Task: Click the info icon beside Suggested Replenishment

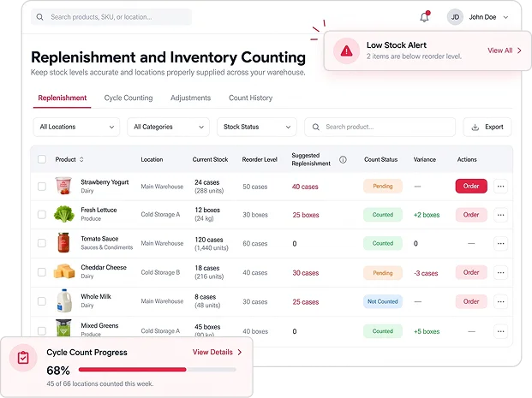Action: 343,159
